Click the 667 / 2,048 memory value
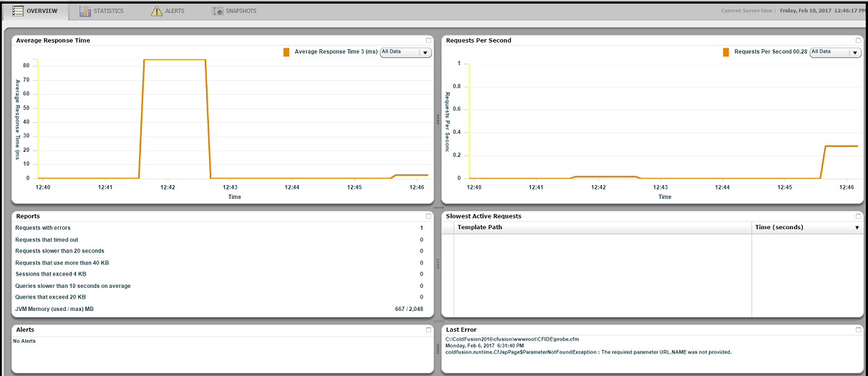Image resolution: width=868 pixels, height=376 pixels. 409,309
